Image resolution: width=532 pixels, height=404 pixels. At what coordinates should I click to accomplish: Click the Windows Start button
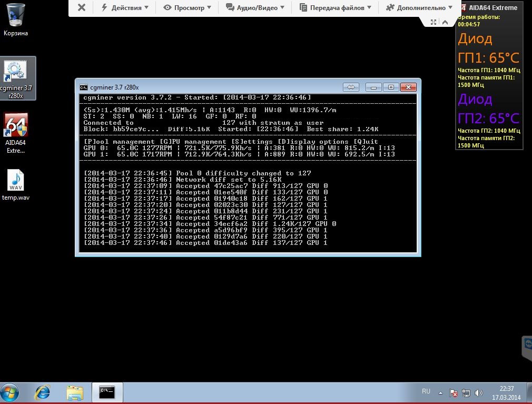10,392
